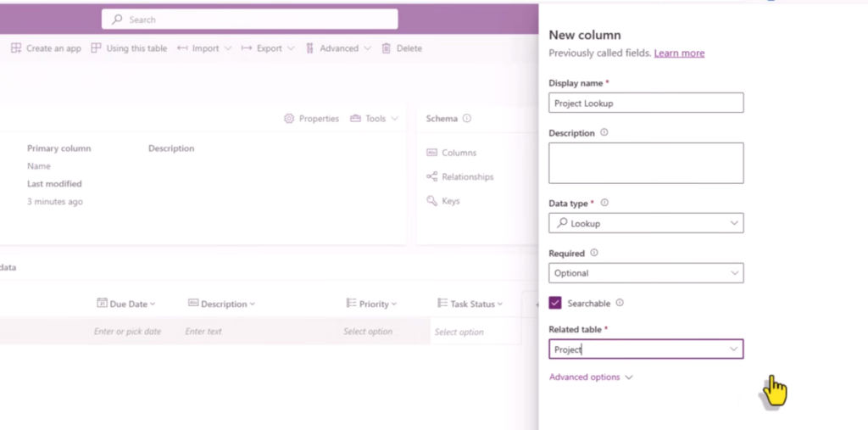
Task: Click the 3 minutes ago text
Action: (x=55, y=202)
